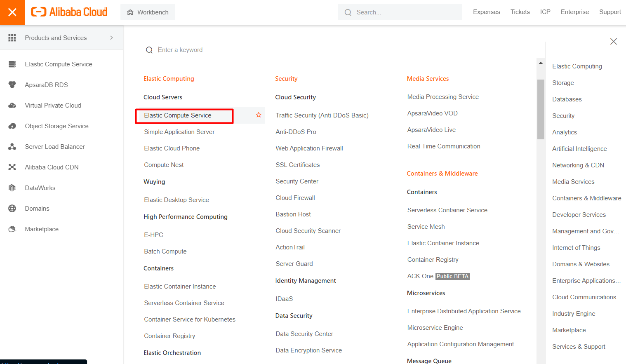Open the Workbench page

[x=148, y=12]
